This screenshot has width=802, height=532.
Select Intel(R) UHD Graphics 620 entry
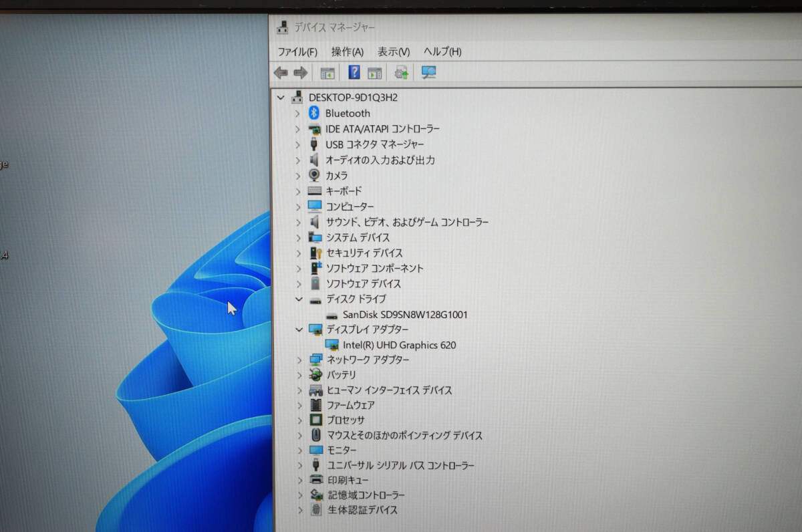tap(400, 345)
